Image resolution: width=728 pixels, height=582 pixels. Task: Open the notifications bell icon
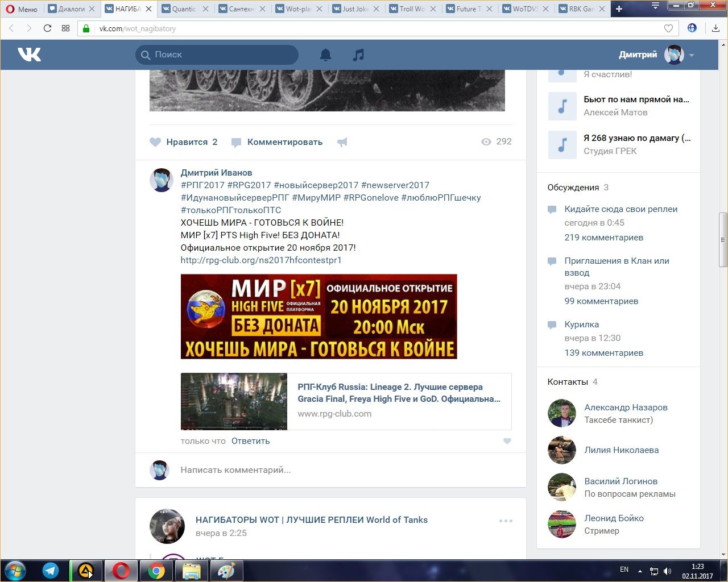(x=325, y=55)
